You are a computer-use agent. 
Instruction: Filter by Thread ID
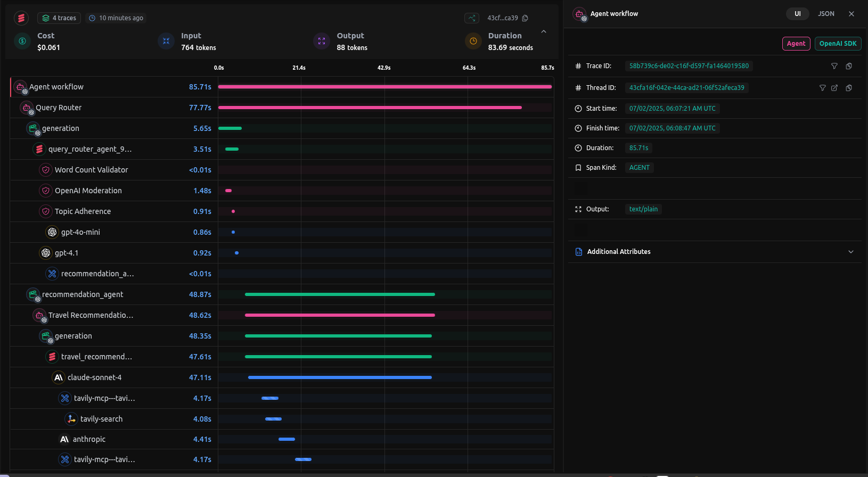coord(823,88)
